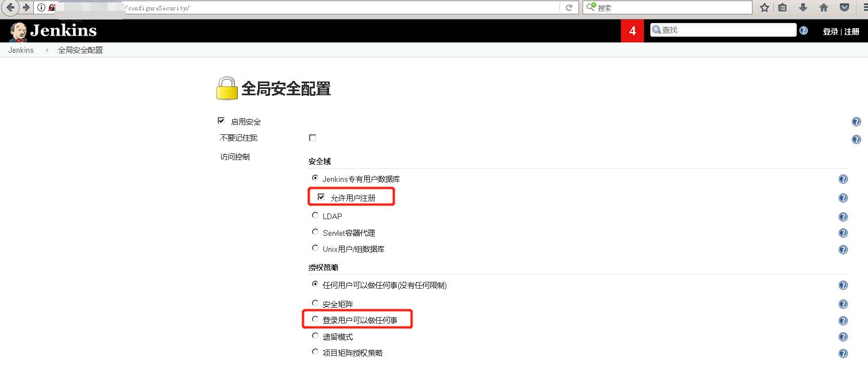Click the 不要记住我 label text
Image resolution: width=868 pixels, height=369 pixels.
[239, 138]
